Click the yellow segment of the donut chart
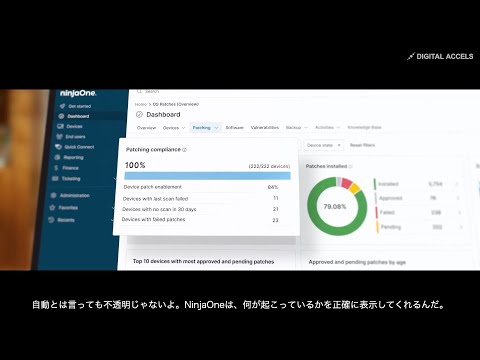 click(x=354, y=189)
